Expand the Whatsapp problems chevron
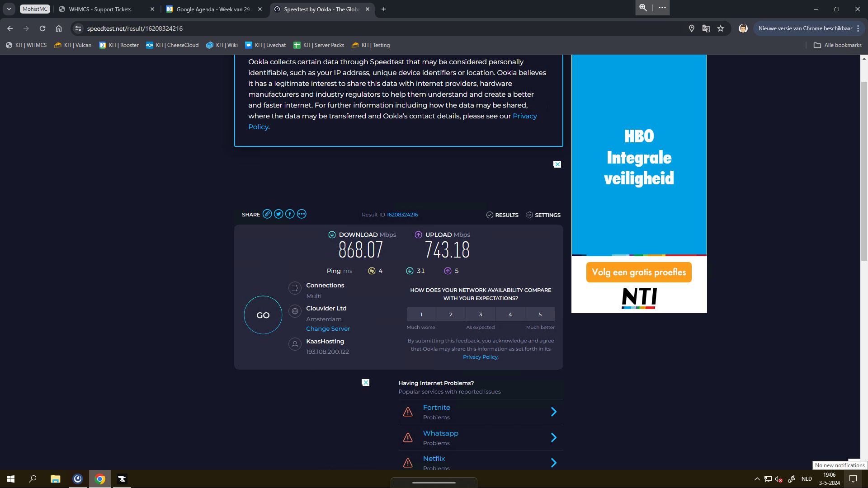 pyautogui.click(x=553, y=437)
